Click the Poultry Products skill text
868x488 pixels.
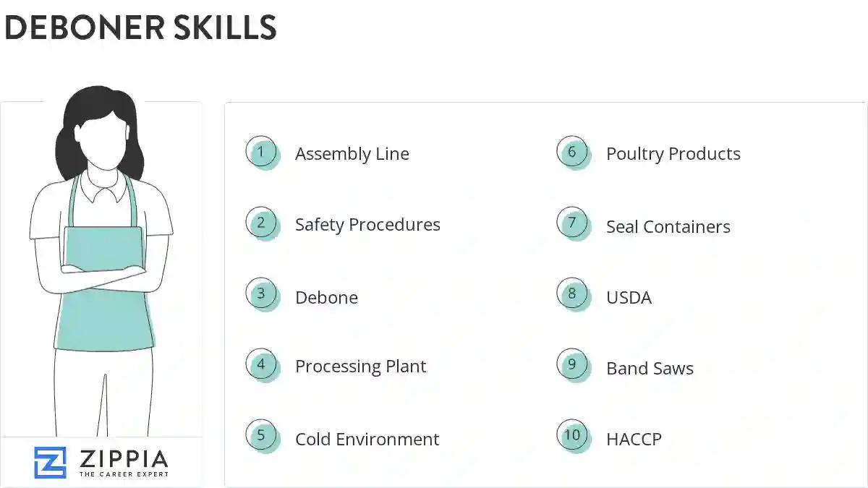673,154
